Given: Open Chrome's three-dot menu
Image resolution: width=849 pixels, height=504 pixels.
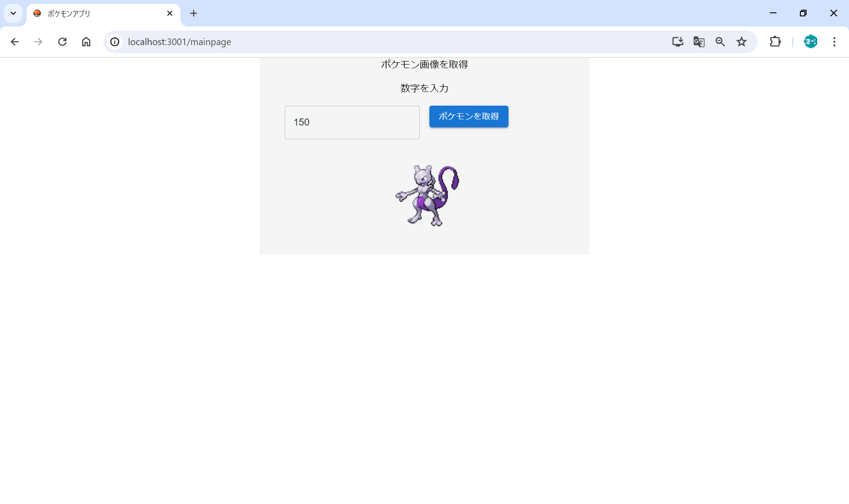Looking at the screenshot, I should (x=834, y=42).
